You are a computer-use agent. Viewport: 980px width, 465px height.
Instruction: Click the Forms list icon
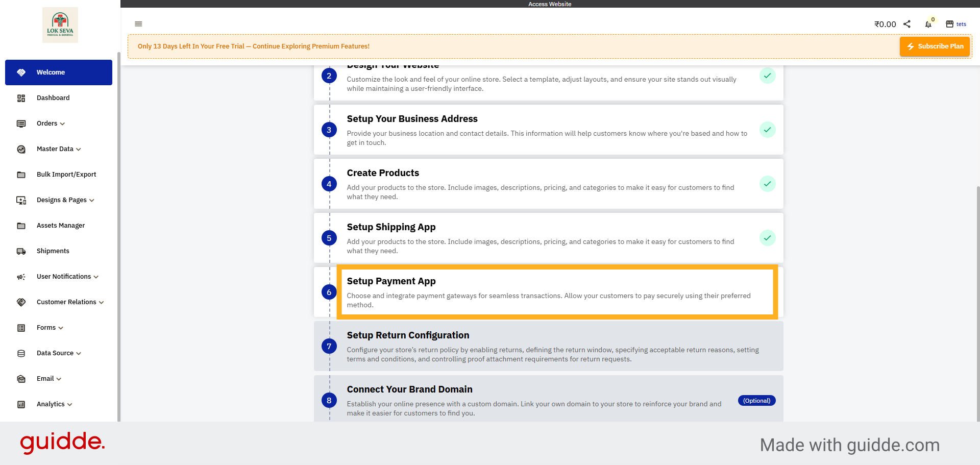(x=21, y=328)
